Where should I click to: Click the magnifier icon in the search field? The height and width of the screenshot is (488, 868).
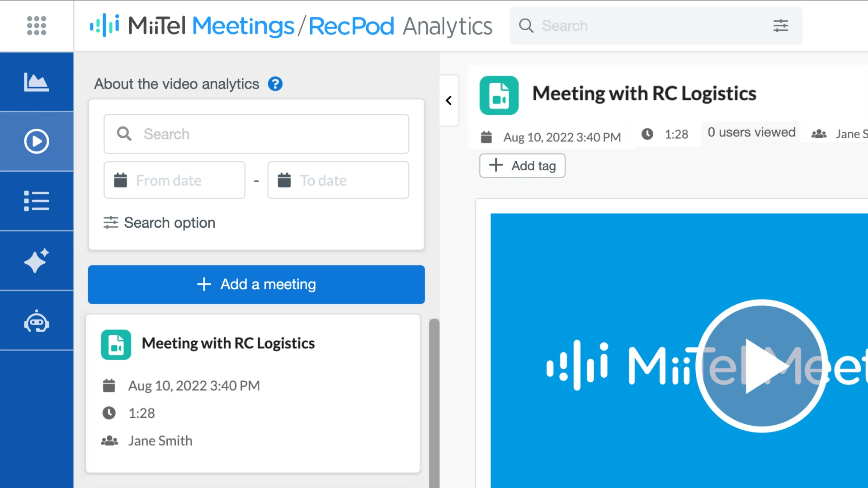pos(124,134)
